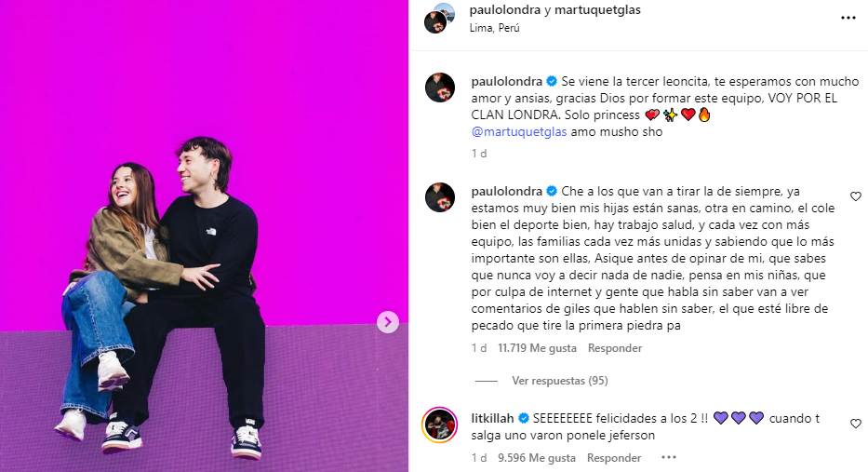The width and height of the screenshot is (868, 472).
Task: Go to next photo in carousel
Action: click(388, 322)
